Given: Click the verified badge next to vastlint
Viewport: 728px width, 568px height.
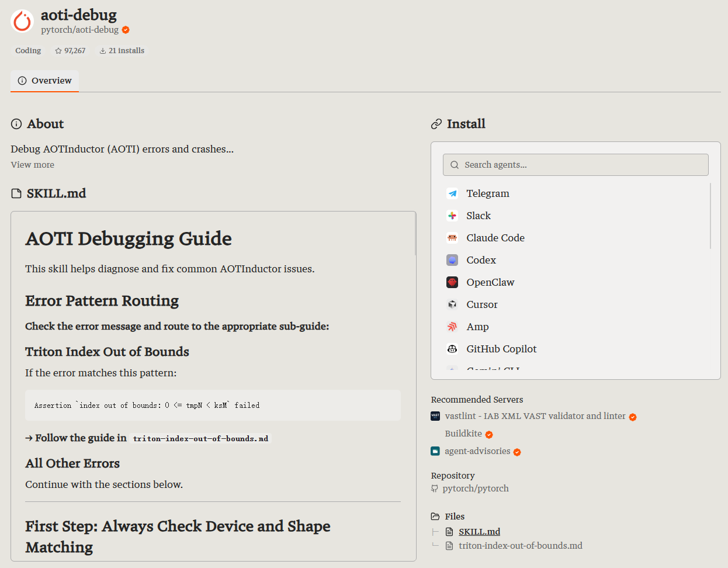Looking at the screenshot, I should [x=633, y=417].
